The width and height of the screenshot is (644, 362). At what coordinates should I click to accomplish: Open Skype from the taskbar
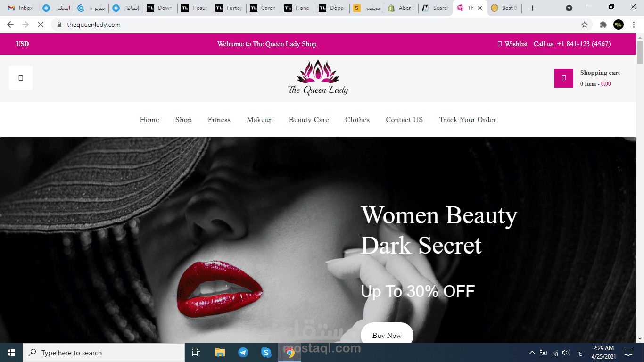point(266,353)
